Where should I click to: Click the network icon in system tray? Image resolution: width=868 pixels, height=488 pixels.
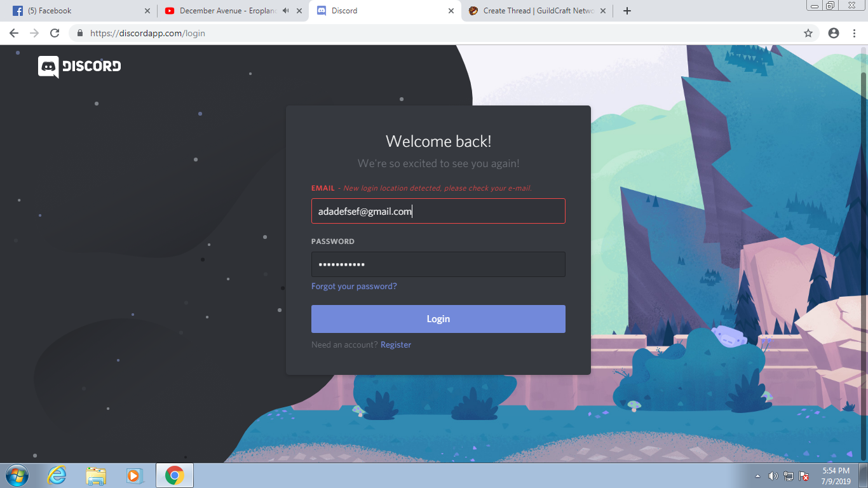tap(789, 476)
